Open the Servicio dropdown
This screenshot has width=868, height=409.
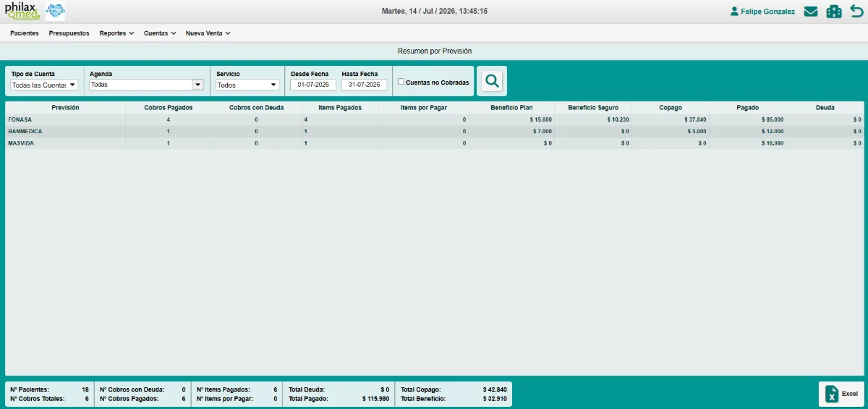[x=247, y=85]
